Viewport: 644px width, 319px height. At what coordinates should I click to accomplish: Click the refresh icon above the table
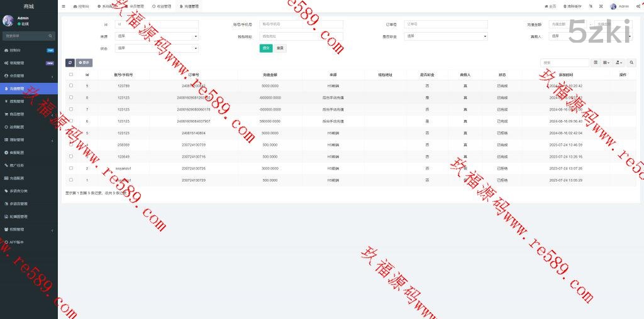point(70,63)
